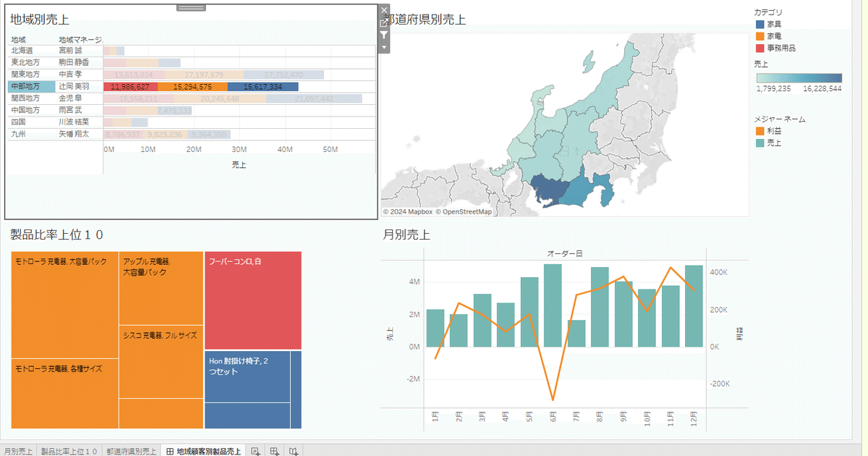The width and height of the screenshot is (868, 456).
Task: Select 関西地方 row header
Action: 32,98
